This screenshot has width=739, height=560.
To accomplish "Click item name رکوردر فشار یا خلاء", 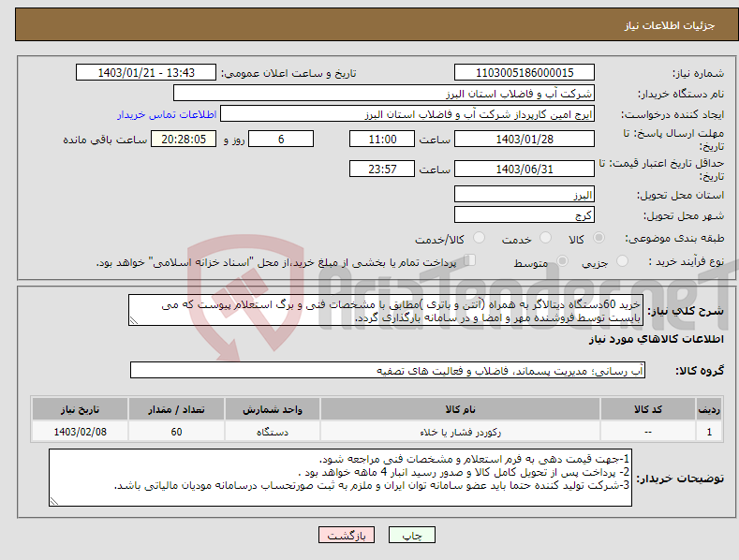I will pyautogui.click(x=460, y=432).
